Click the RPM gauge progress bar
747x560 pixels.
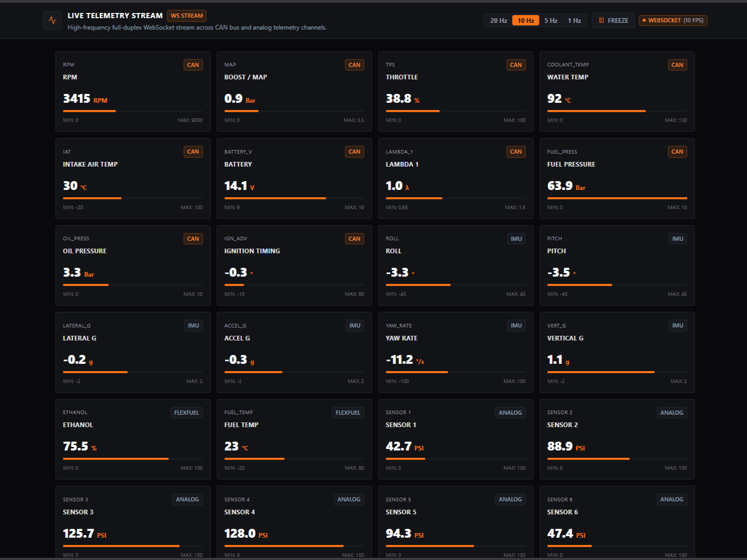(x=133, y=111)
